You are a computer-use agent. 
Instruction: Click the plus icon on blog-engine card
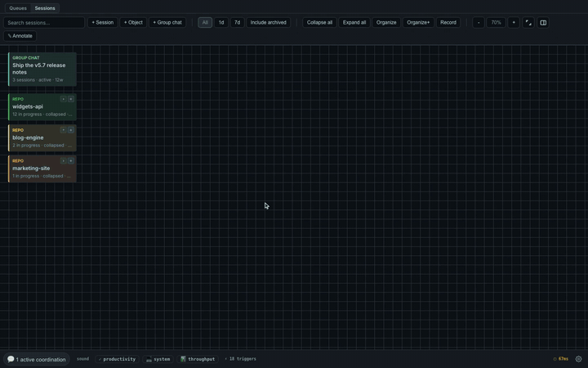[71, 130]
